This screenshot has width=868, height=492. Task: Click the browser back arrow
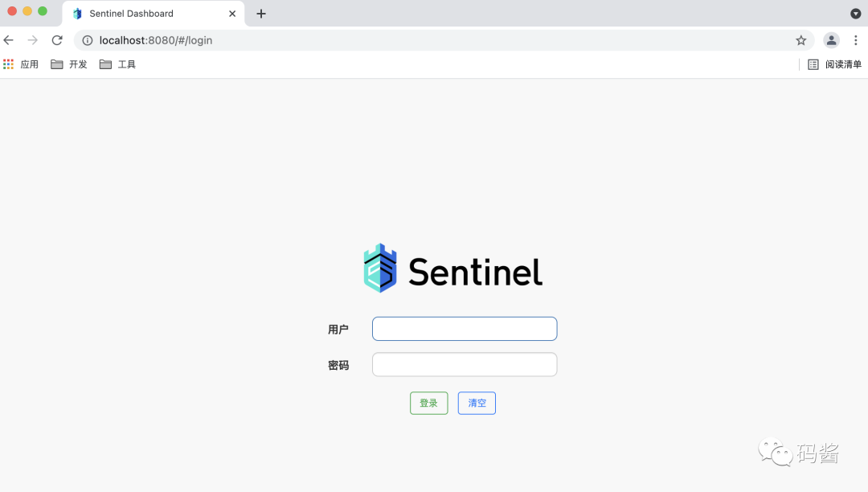[x=8, y=40]
